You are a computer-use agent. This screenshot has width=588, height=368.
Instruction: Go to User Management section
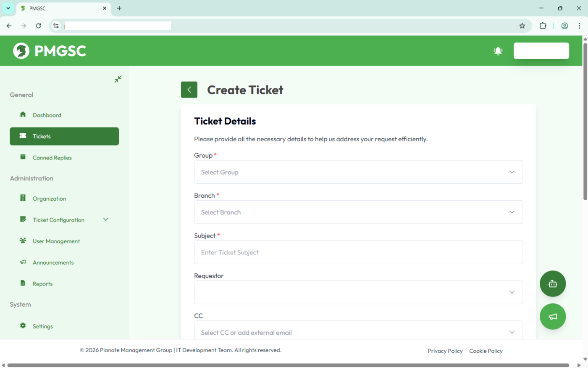pyautogui.click(x=56, y=241)
